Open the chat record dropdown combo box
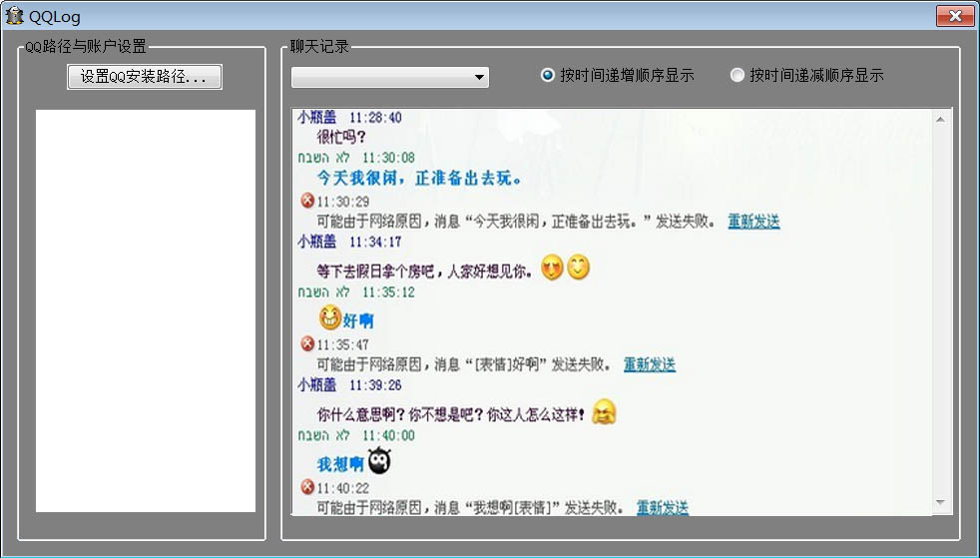The image size is (980, 558). (x=390, y=77)
